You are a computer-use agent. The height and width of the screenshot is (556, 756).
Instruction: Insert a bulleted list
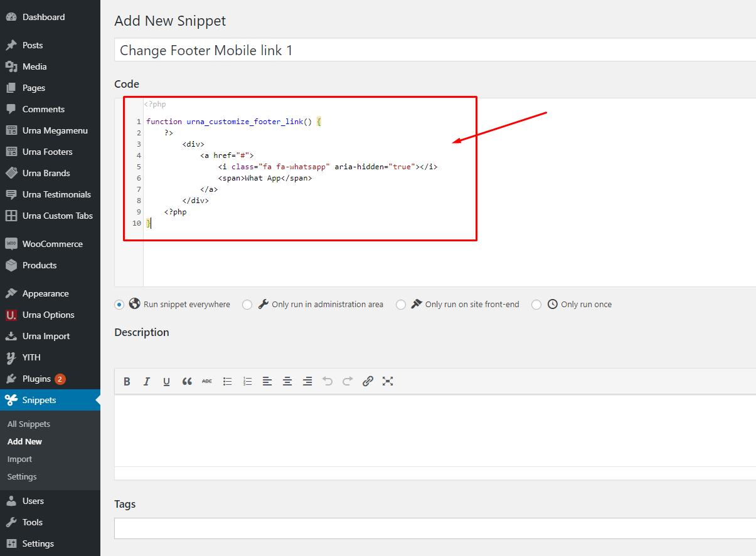point(227,381)
